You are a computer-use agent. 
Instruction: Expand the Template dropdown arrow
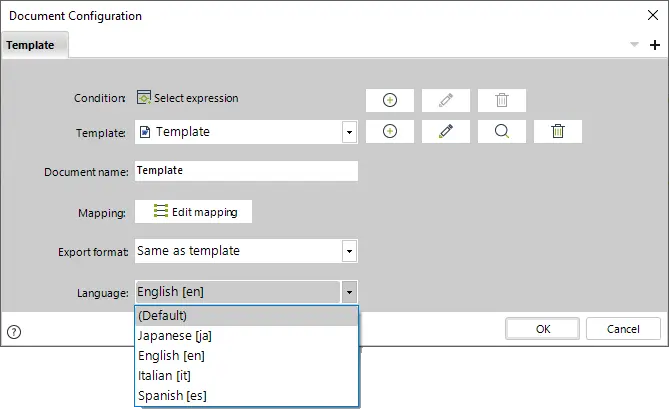pyautogui.click(x=349, y=132)
